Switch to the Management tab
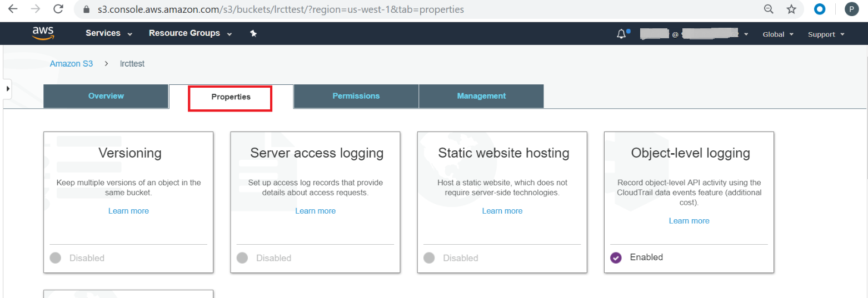This screenshot has width=868, height=298. [481, 96]
